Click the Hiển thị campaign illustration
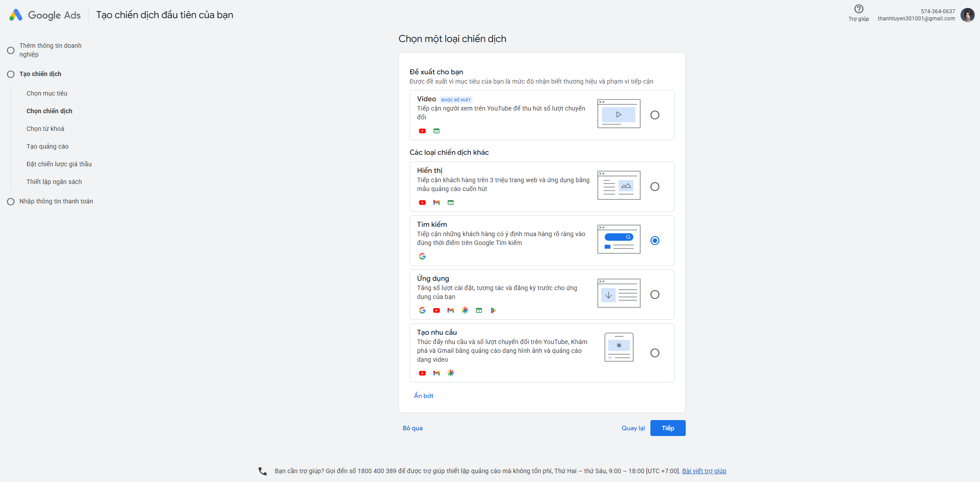Viewport: 980px width, 482px height. tap(619, 186)
